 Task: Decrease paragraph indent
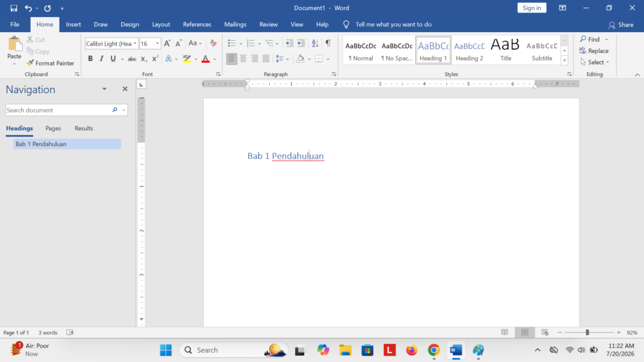(289, 43)
